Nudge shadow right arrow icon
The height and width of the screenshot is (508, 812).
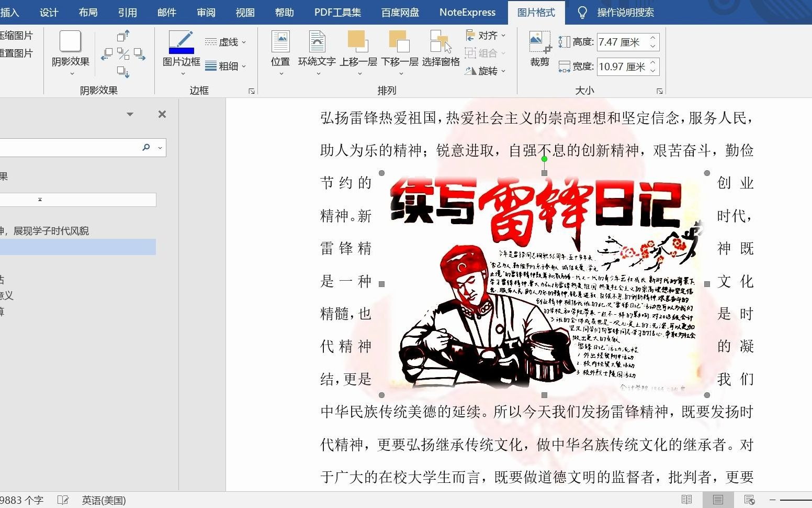pyautogui.click(x=140, y=54)
